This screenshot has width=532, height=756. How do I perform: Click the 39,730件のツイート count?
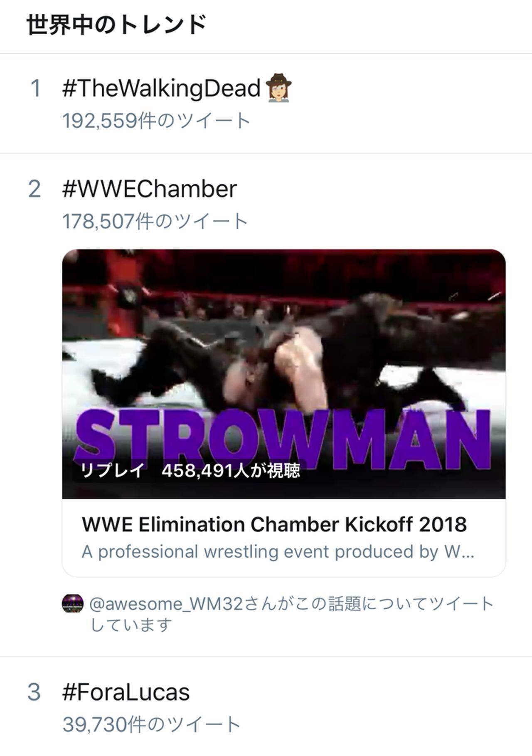coord(152,725)
